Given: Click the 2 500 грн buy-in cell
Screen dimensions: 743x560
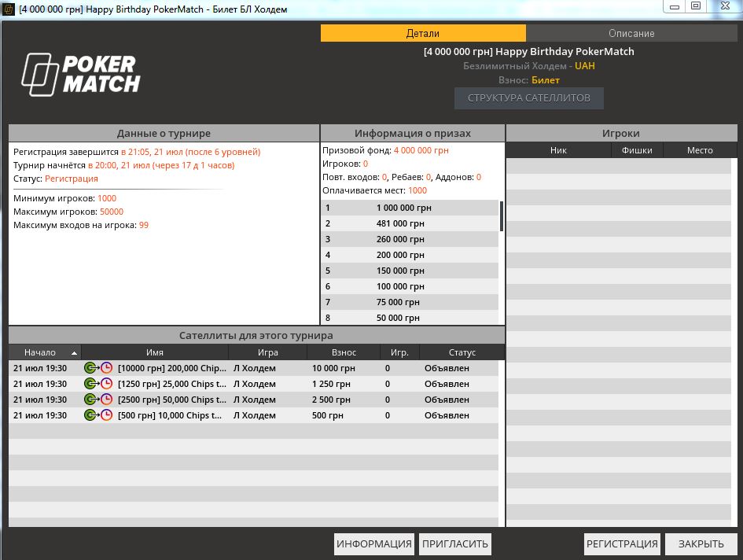Looking at the screenshot, I should point(331,400).
